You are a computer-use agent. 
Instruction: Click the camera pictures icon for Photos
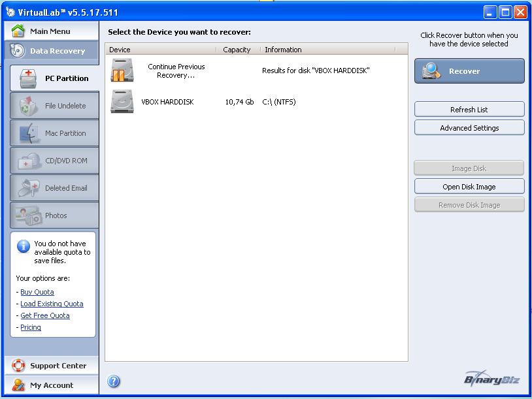29,216
